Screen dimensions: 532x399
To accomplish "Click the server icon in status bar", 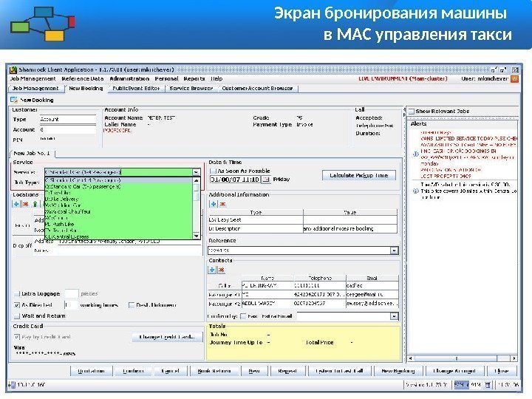I will point(13,385).
